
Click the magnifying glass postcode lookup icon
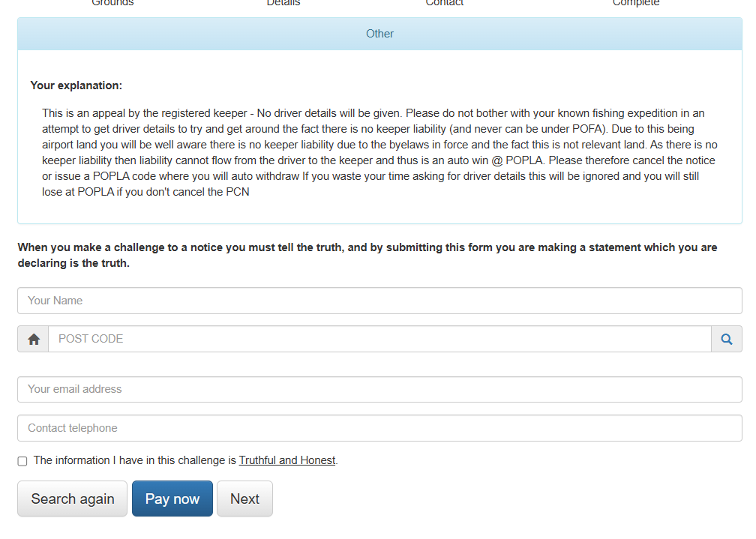click(726, 339)
